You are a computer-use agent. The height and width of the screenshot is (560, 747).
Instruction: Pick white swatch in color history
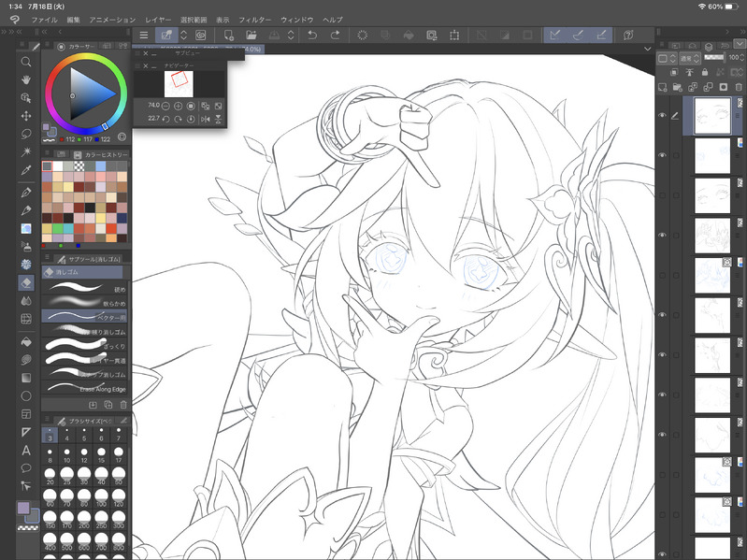[58, 165]
